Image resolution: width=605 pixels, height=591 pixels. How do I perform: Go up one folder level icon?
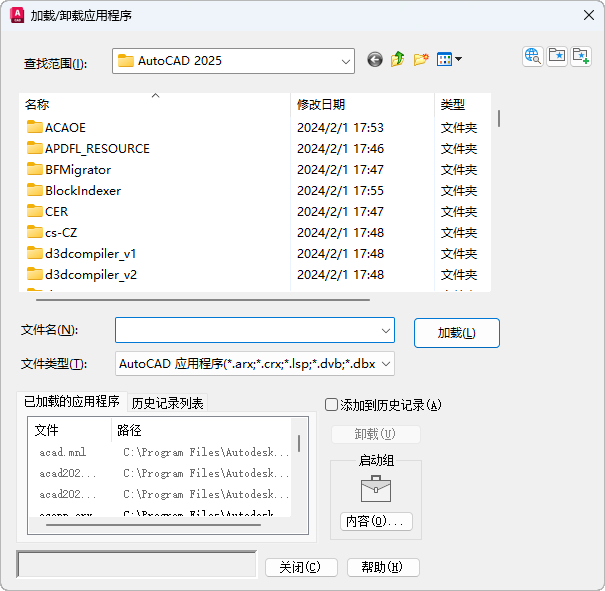tap(397, 59)
